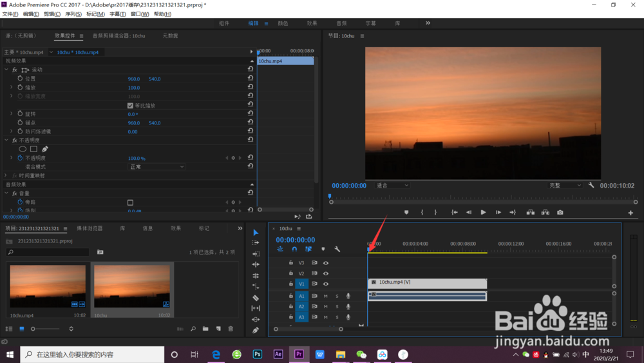Play the program monitor video

(x=483, y=212)
